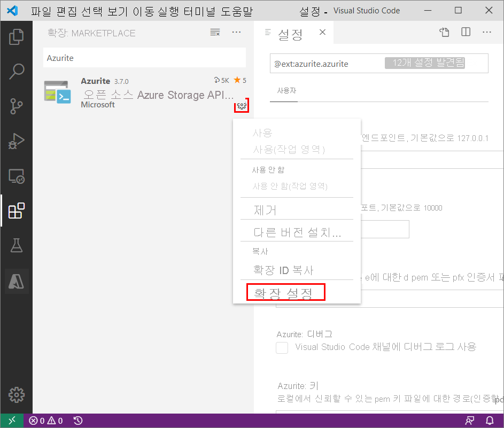Open the Azure view icon
This screenshot has height=428, width=504.
tap(17, 281)
